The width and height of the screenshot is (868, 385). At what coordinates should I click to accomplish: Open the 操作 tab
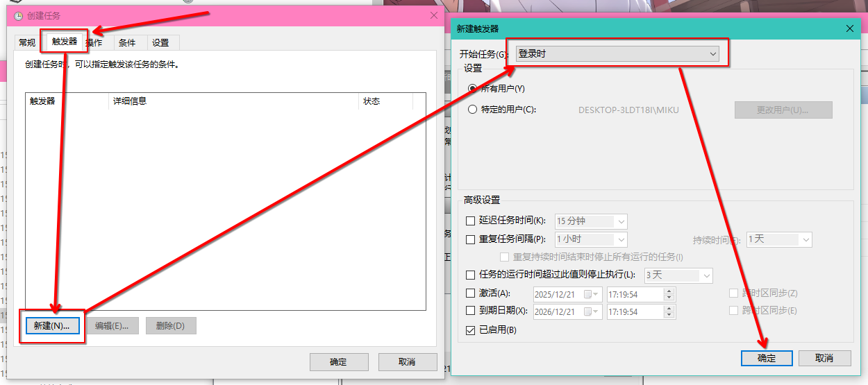point(95,42)
